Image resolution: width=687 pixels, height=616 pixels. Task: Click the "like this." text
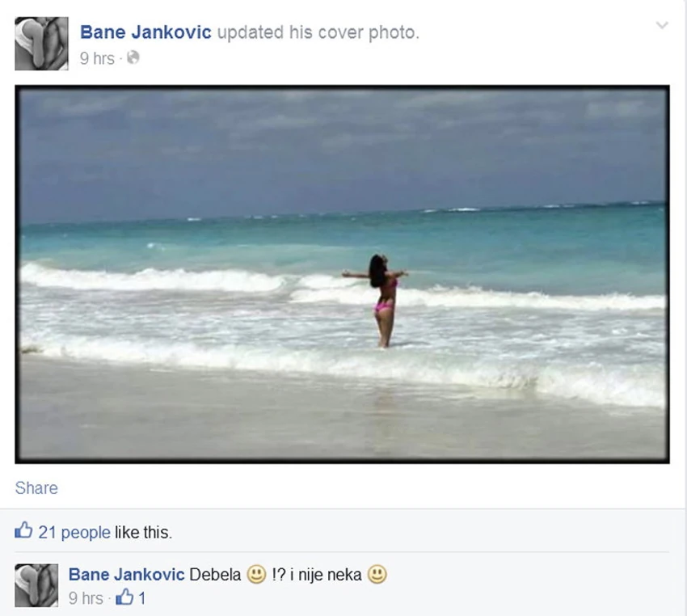pyautogui.click(x=143, y=532)
